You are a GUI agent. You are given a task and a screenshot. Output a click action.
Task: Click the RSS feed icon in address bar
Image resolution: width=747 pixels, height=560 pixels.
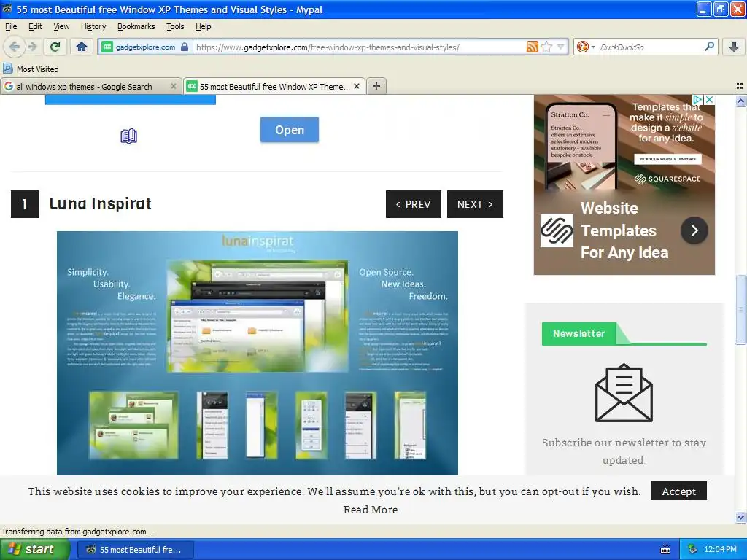click(533, 47)
